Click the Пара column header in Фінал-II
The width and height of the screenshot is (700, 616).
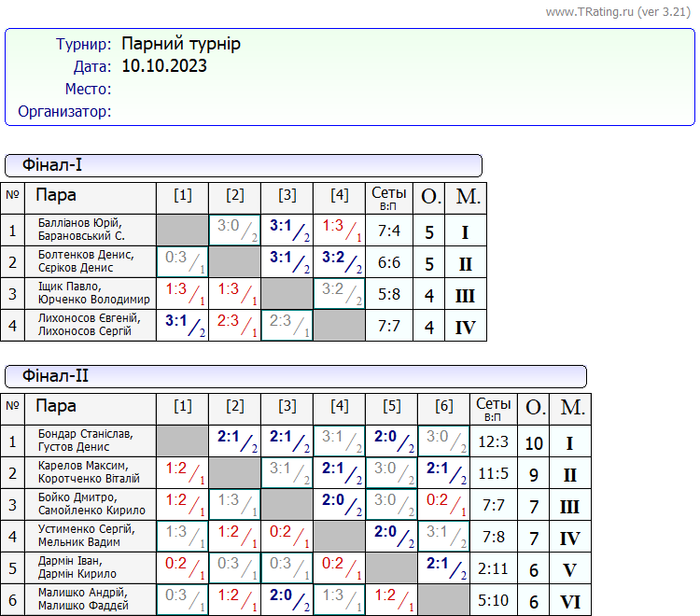click(x=56, y=407)
